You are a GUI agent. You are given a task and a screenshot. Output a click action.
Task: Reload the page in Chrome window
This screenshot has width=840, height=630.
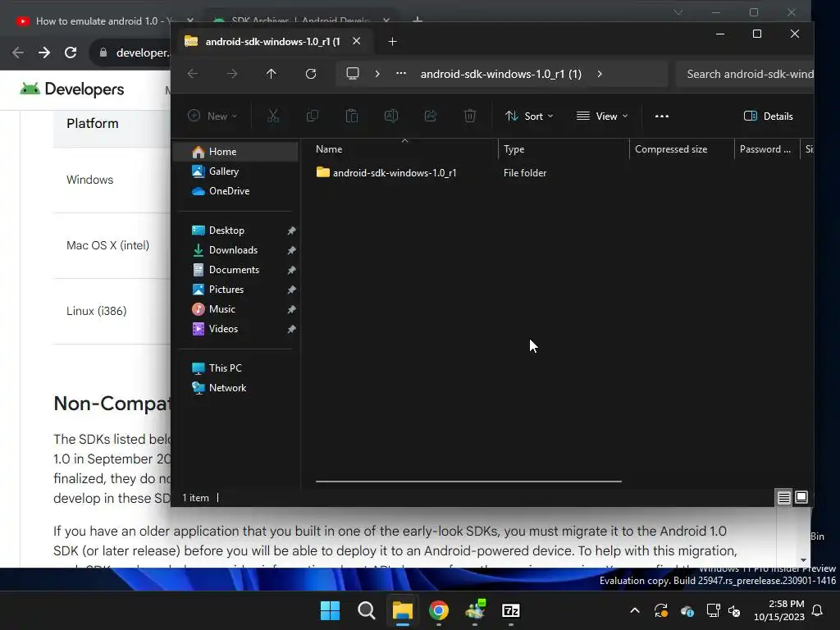click(x=71, y=52)
